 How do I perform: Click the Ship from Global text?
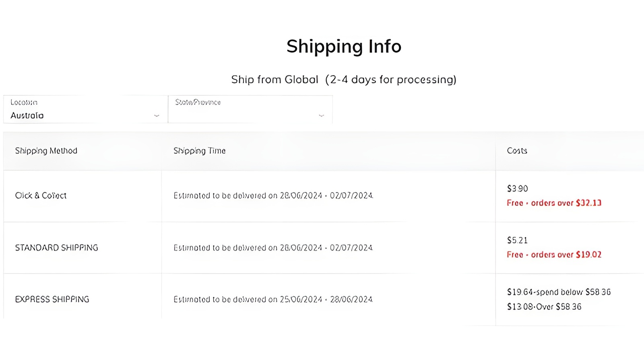[274, 79]
